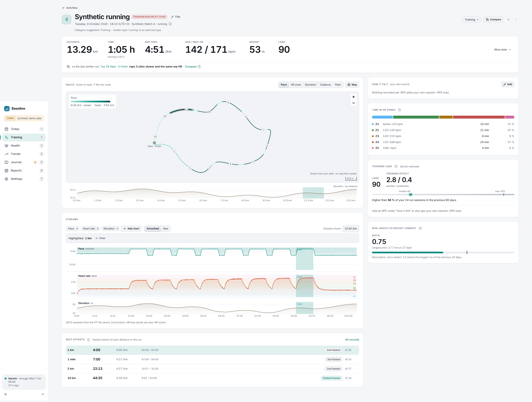Select the Cadence route tab
This screenshot has width=532, height=402.
[325, 85]
